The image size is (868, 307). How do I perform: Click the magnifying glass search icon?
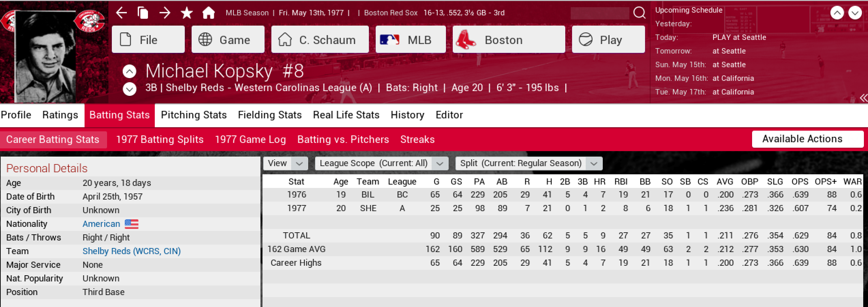639,13
